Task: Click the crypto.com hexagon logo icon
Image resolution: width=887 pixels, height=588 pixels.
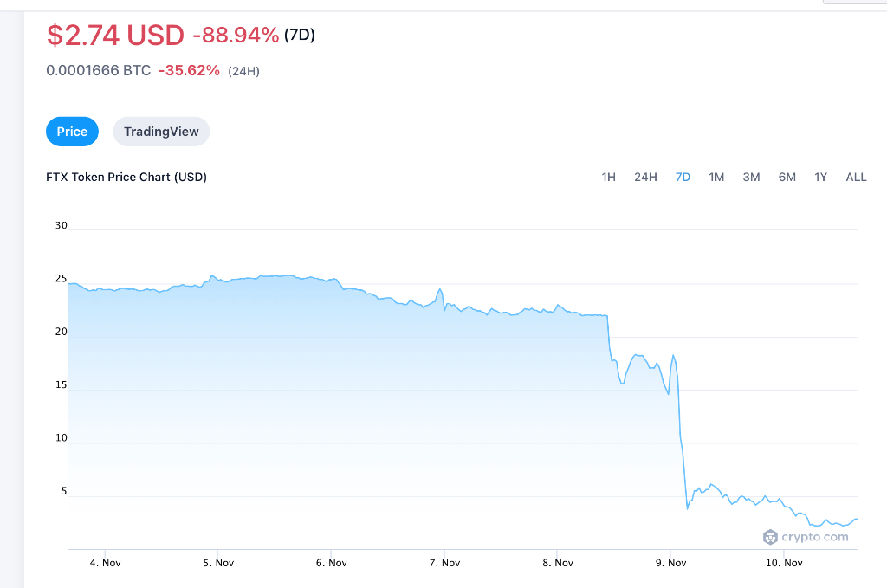Action: click(x=770, y=537)
